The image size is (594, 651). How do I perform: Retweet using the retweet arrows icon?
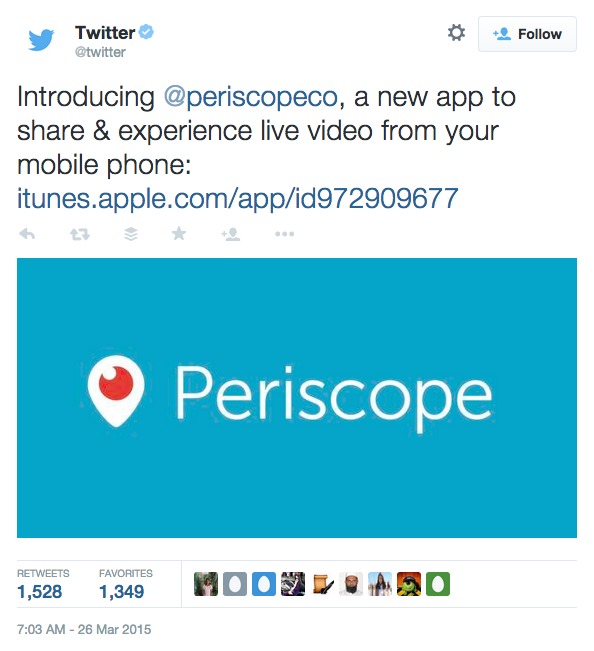click(80, 235)
